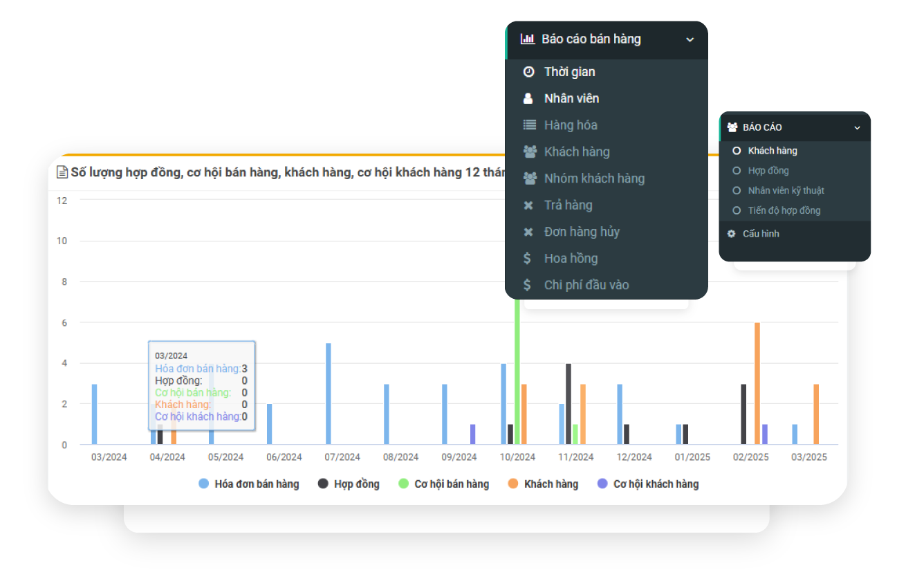This screenshot has height=588, width=897.
Task: Click the gear icon beside Cấu hình
Action: (732, 234)
